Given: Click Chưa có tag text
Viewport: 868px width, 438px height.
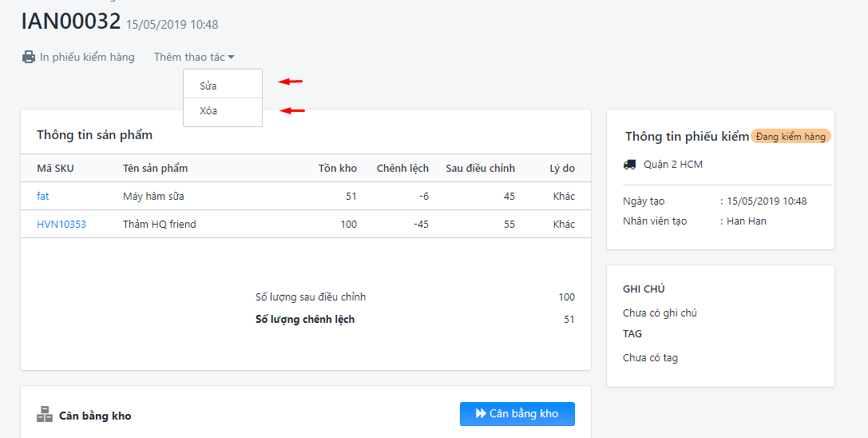Looking at the screenshot, I should 651,358.
